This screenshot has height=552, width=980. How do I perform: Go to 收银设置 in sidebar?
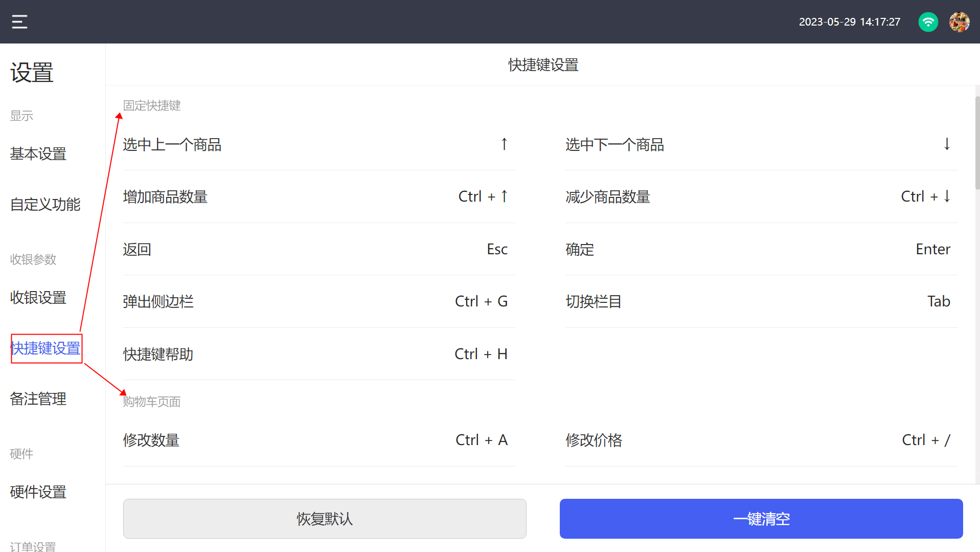pyautogui.click(x=38, y=298)
